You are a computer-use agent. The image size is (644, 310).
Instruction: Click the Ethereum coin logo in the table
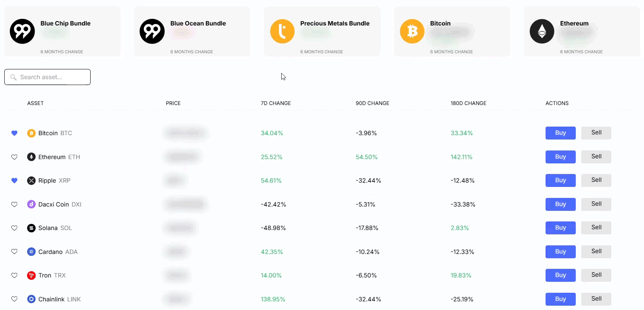coord(31,157)
